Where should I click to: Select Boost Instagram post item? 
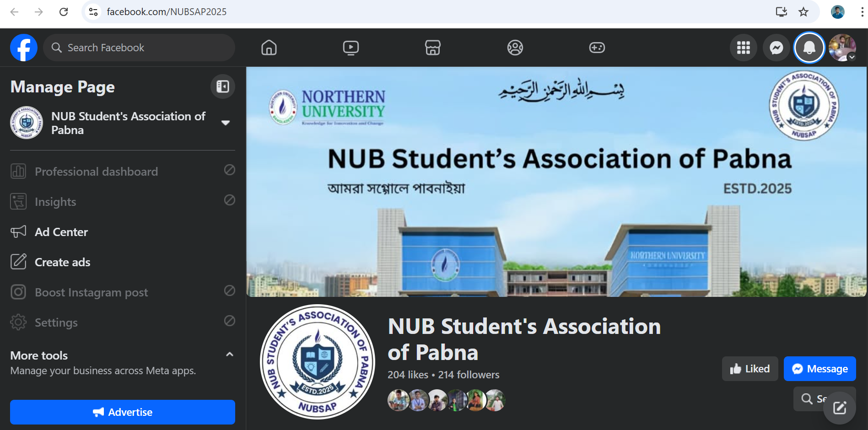123,292
